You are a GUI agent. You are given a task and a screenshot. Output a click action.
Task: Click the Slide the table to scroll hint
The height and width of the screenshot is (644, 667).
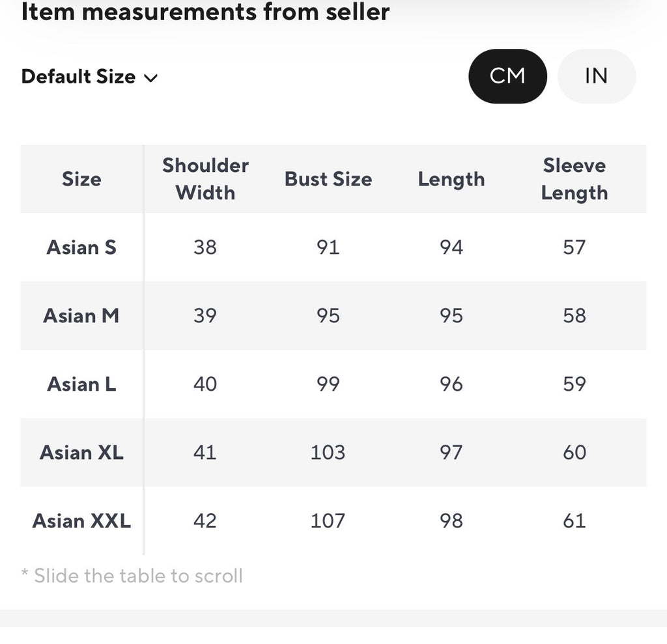(132, 576)
